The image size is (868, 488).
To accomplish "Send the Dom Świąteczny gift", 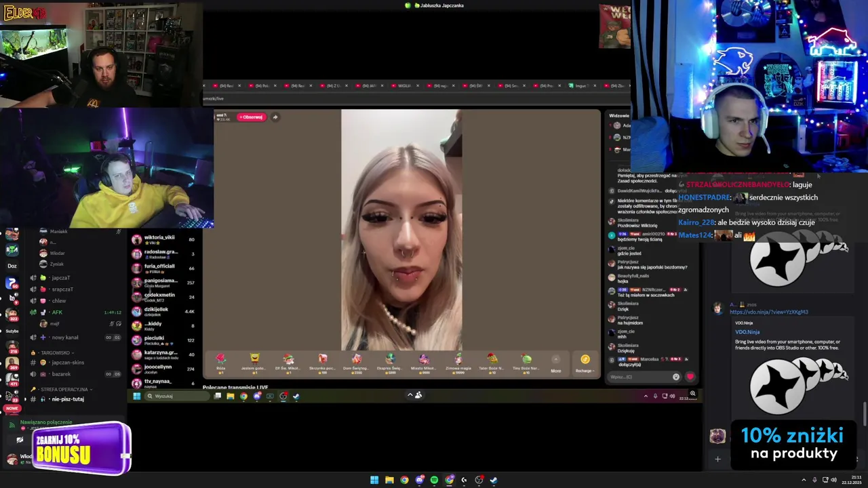I will tap(356, 363).
